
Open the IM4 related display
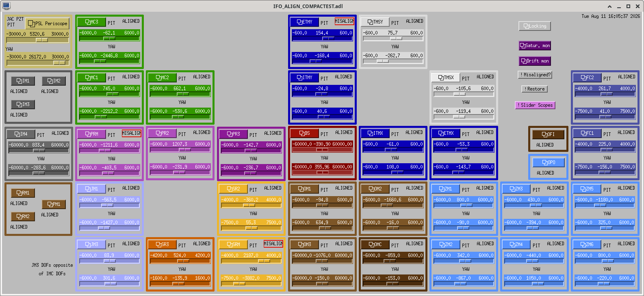click(21, 134)
